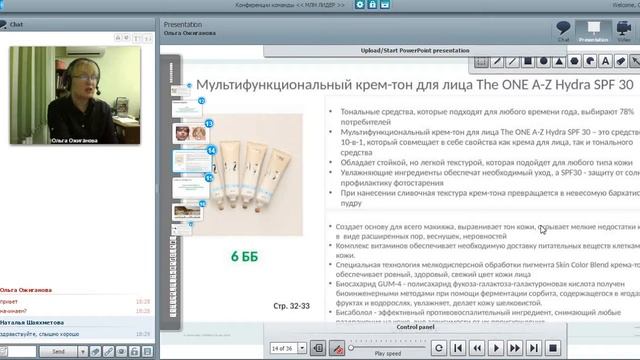Screen dimensions: 640x360
Task: Advance with the fast-forward button
Action: [x=515, y=348]
